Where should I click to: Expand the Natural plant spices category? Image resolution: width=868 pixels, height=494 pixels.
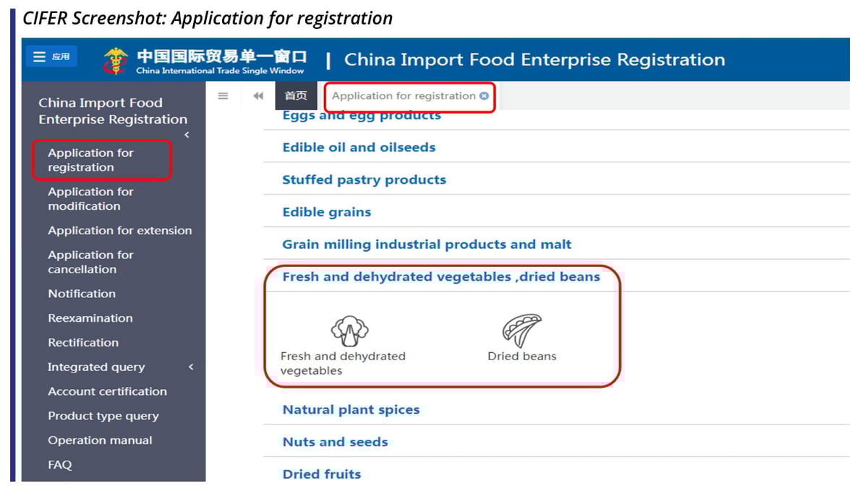click(351, 409)
